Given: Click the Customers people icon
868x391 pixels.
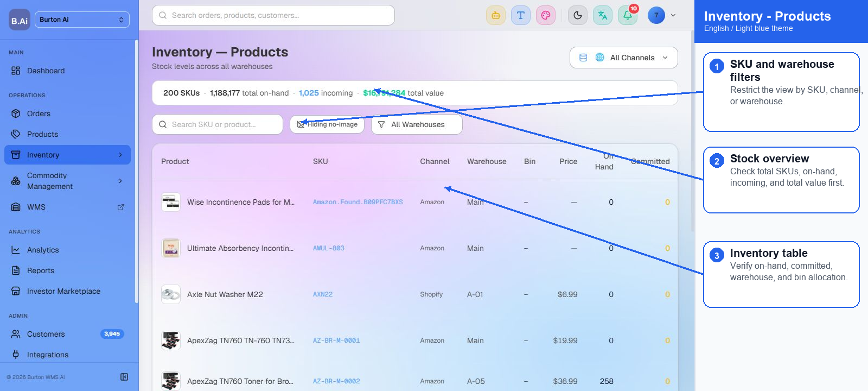Looking at the screenshot, I should (x=16, y=334).
